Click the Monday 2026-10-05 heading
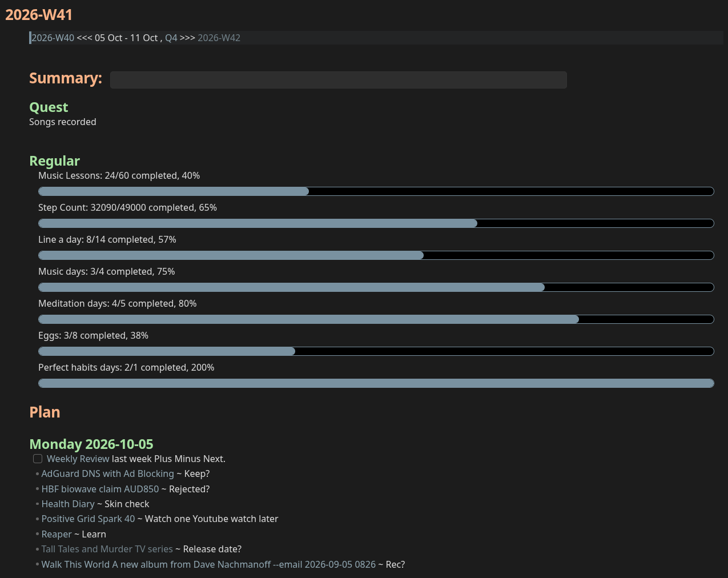The image size is (728, 578). [91, 444]
